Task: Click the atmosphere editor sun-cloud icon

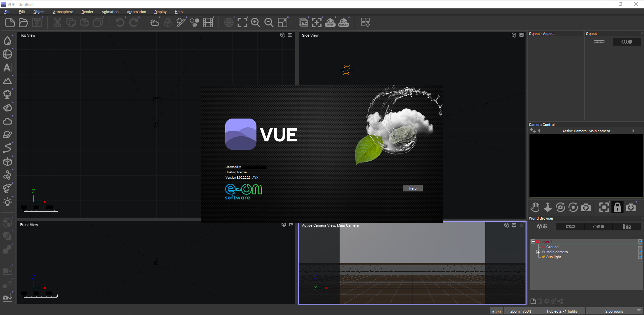Action: click(154, 22)
